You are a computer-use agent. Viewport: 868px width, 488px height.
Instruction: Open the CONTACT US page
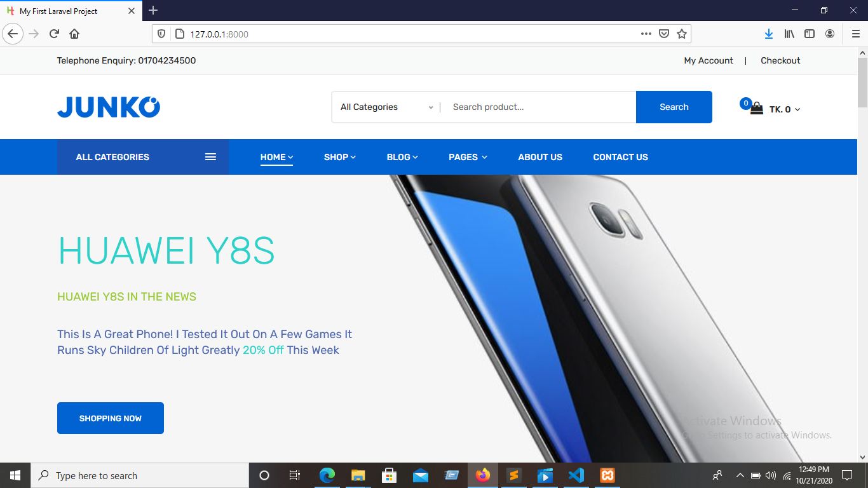(621, 157)
